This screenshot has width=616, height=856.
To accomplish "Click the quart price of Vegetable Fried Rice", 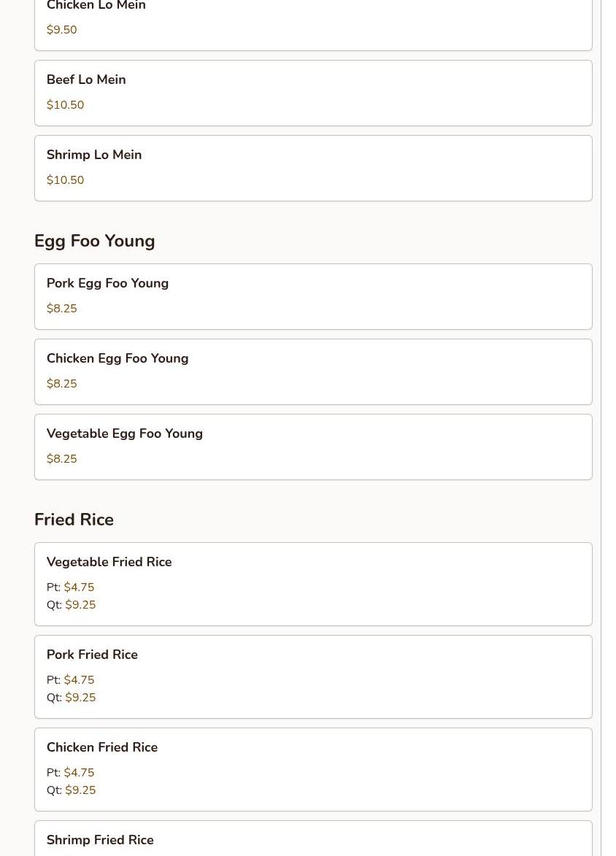I will (80, 605).
